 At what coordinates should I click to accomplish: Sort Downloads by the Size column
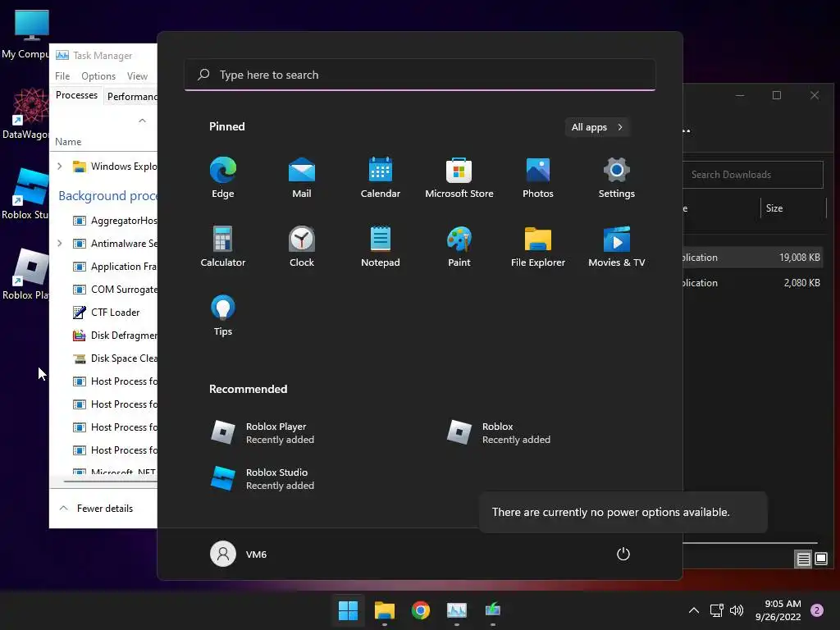(x=774, y=208)
